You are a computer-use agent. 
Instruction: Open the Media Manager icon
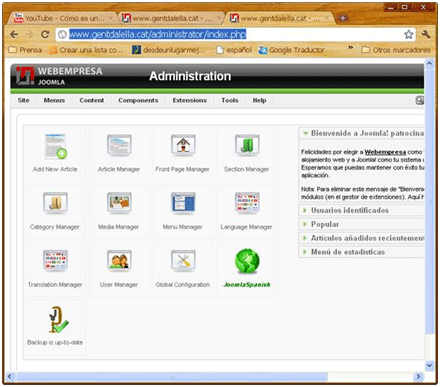click(x=119, y=203)
